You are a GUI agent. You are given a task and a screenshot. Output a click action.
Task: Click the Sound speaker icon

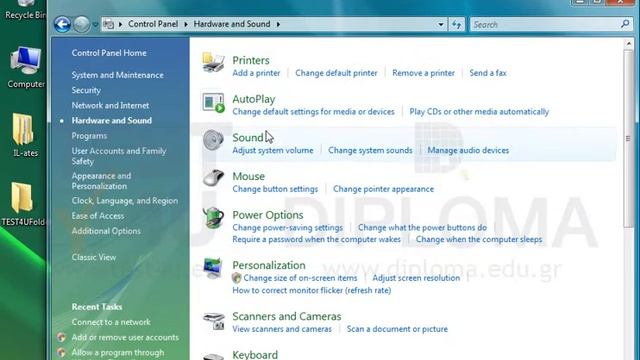[x=213, y=140]
